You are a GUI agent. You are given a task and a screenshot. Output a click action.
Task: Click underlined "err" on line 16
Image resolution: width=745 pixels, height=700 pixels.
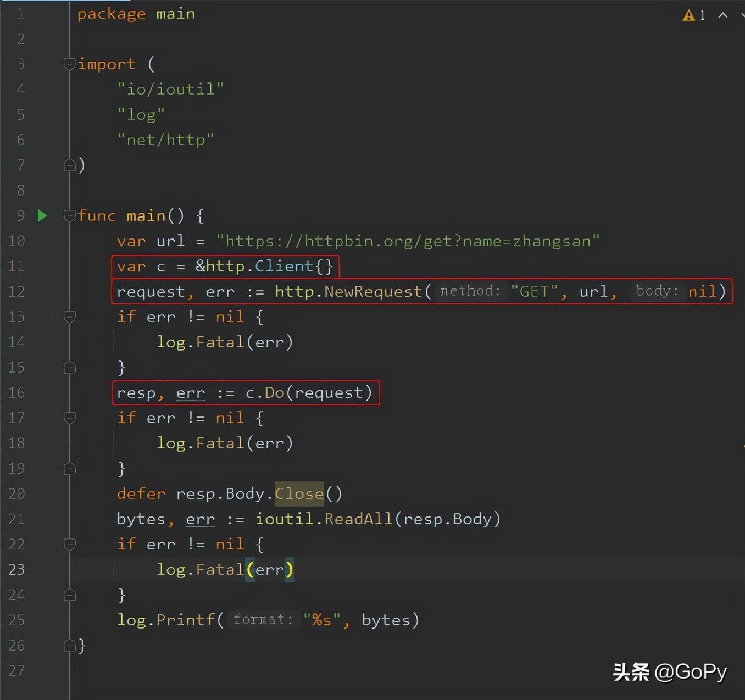pos(191,392)
